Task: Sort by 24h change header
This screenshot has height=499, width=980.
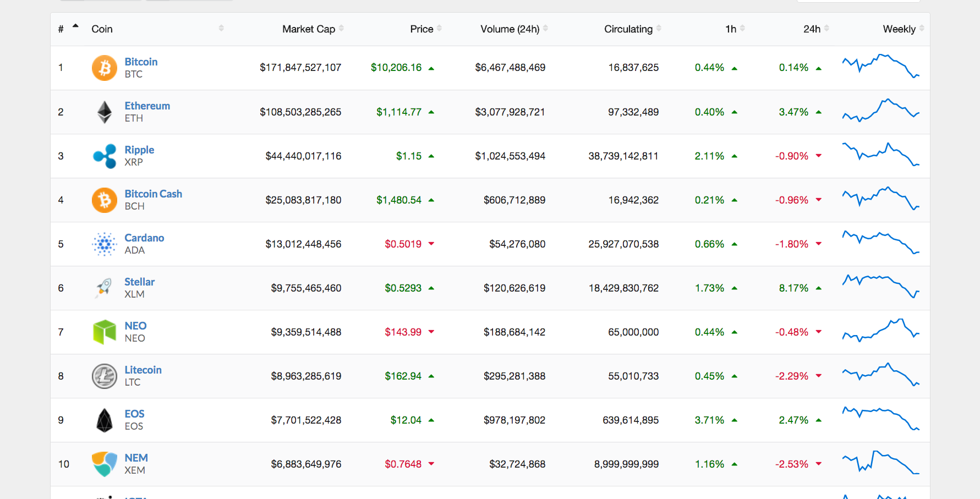Action: click(x=812, y=29)
